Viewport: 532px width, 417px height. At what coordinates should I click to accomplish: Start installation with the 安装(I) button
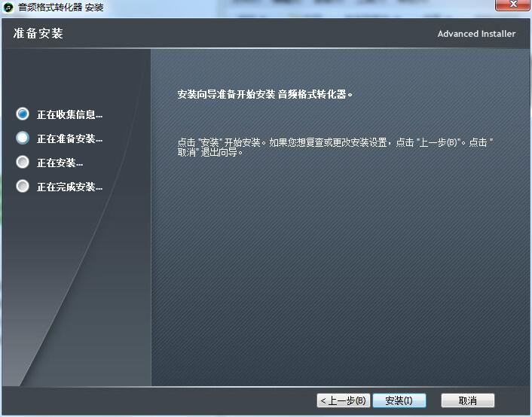coord(399,400)
